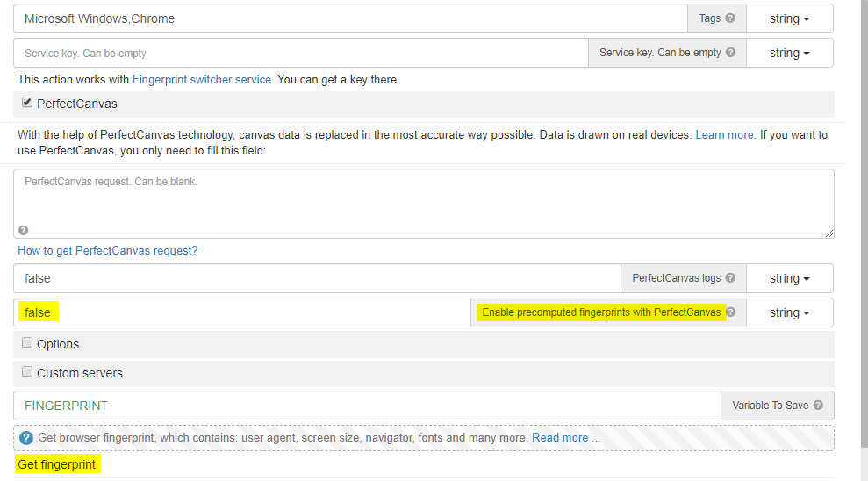Open How to get PerfectCanvas request link
The height and width of the screenshot is (481, 868).
107,250
